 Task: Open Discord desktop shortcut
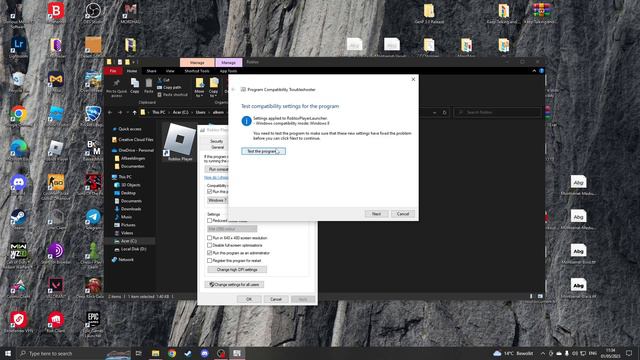[x=18, y=184]
